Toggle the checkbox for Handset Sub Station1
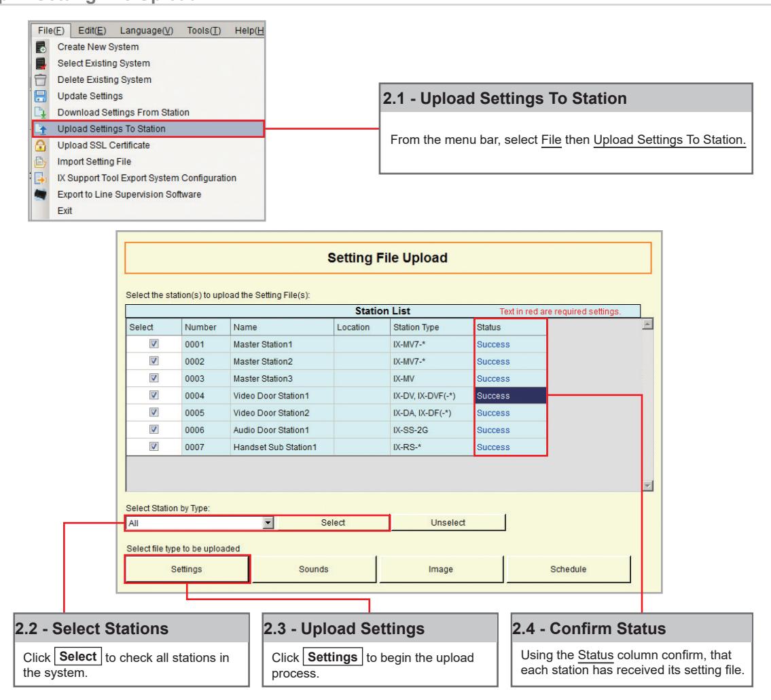The width and height of the screenshot is (771, 700). (x=154, y=446)
